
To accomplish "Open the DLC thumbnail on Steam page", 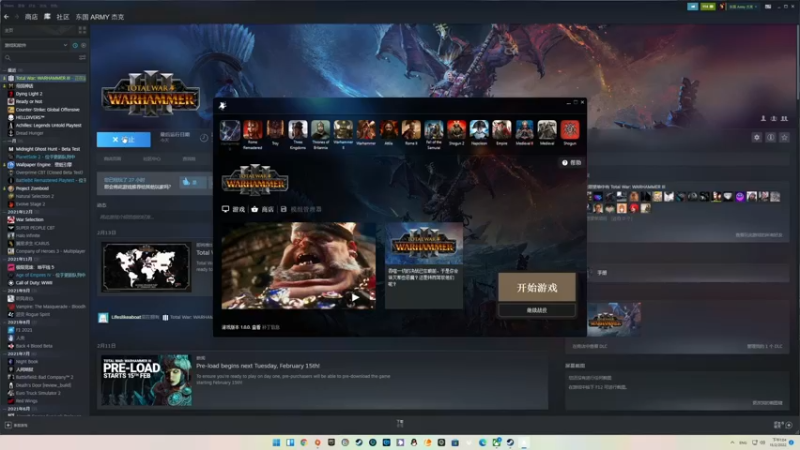I will (x=614, y=319).
